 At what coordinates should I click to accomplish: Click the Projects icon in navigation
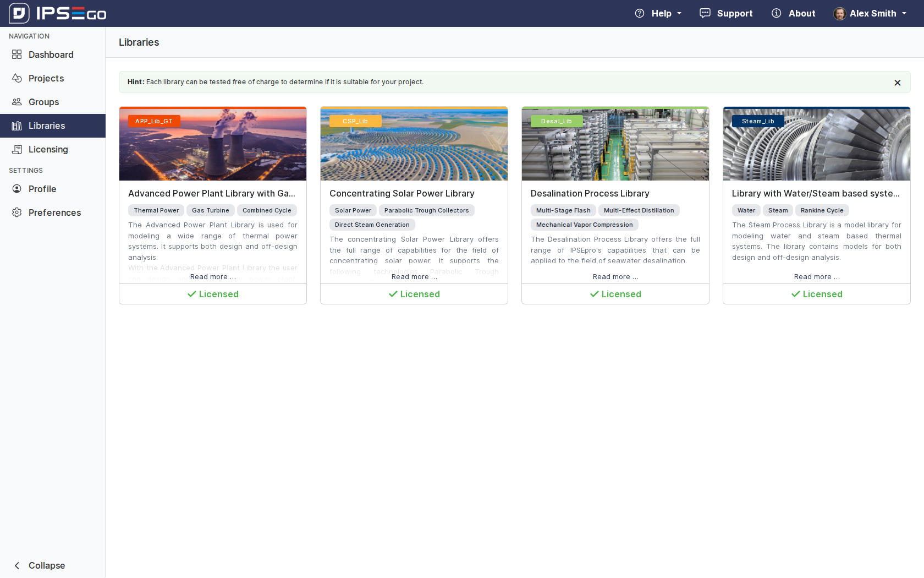click(17, 78)
